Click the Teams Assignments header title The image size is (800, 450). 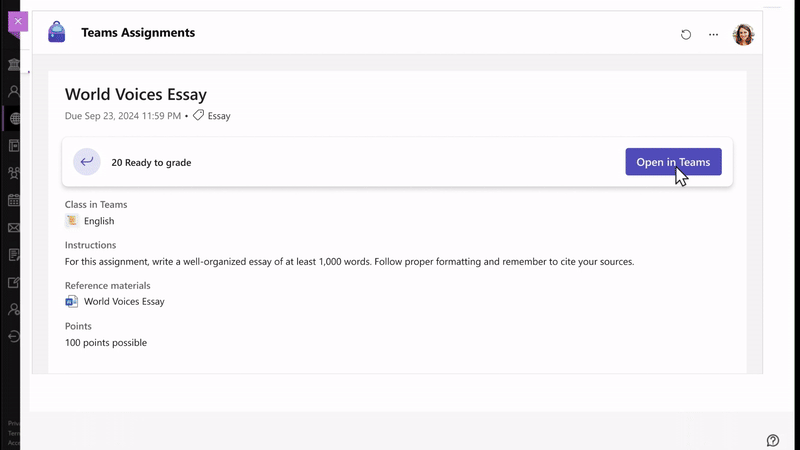tap(138, 33)
